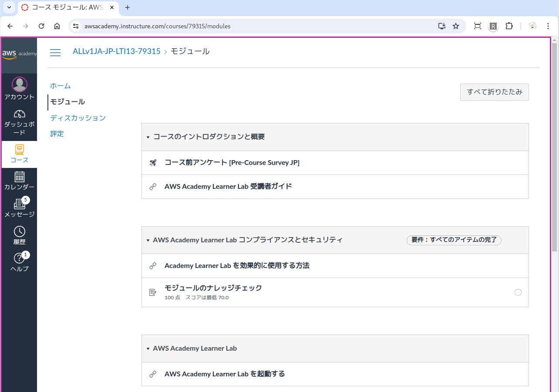559x392 pixels.
Task: Select the コース book icon
Action: [20, 150]
